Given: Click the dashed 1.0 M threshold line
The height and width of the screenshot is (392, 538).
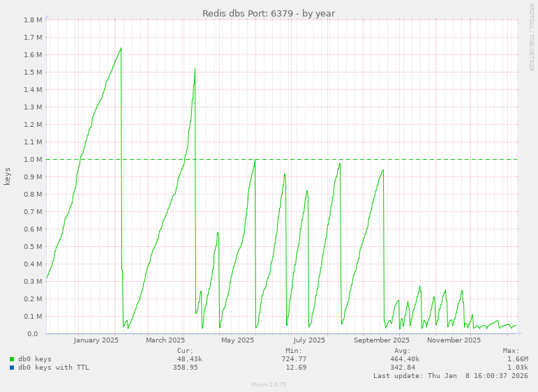Looking at the screenshot, I should pyautogui.click(x=282, y=160).
